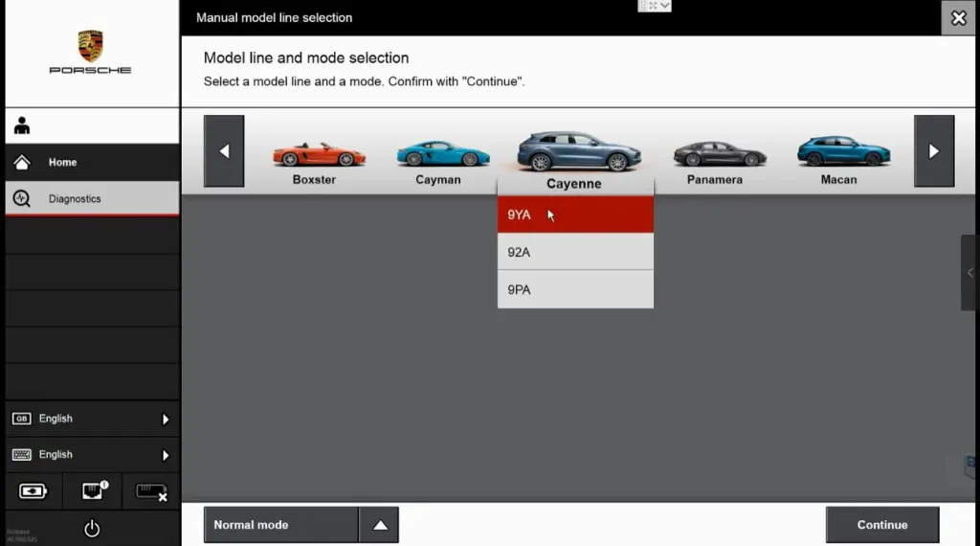980x546 pixels.
Task: Open the network connection status icon
Action: (x=92, y=491)
